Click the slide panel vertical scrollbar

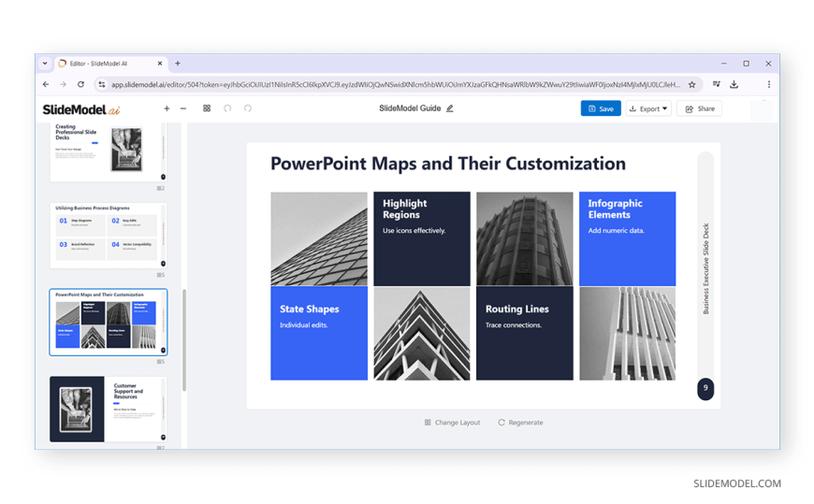tap(184, 340)
